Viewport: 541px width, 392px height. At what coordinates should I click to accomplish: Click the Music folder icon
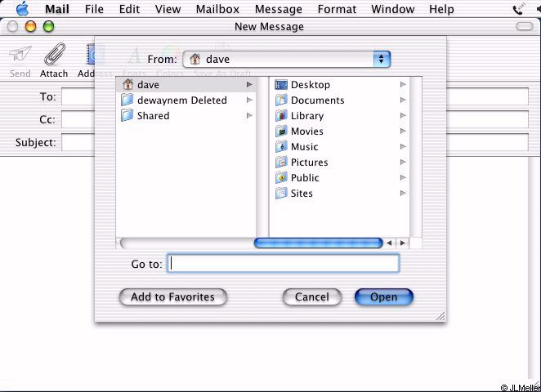(281, 146)
